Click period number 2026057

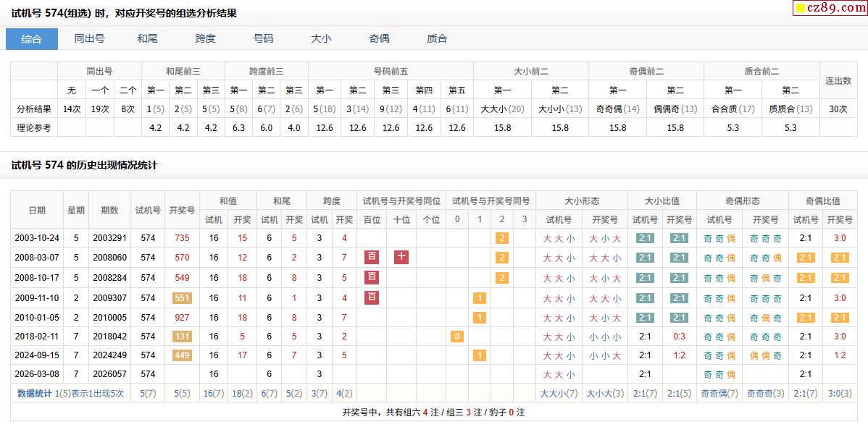109,374
